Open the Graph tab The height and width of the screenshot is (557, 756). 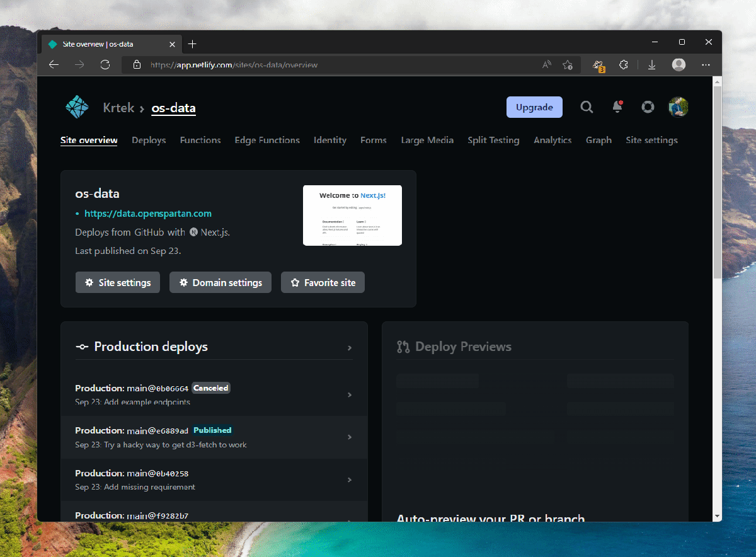point(598,140)
